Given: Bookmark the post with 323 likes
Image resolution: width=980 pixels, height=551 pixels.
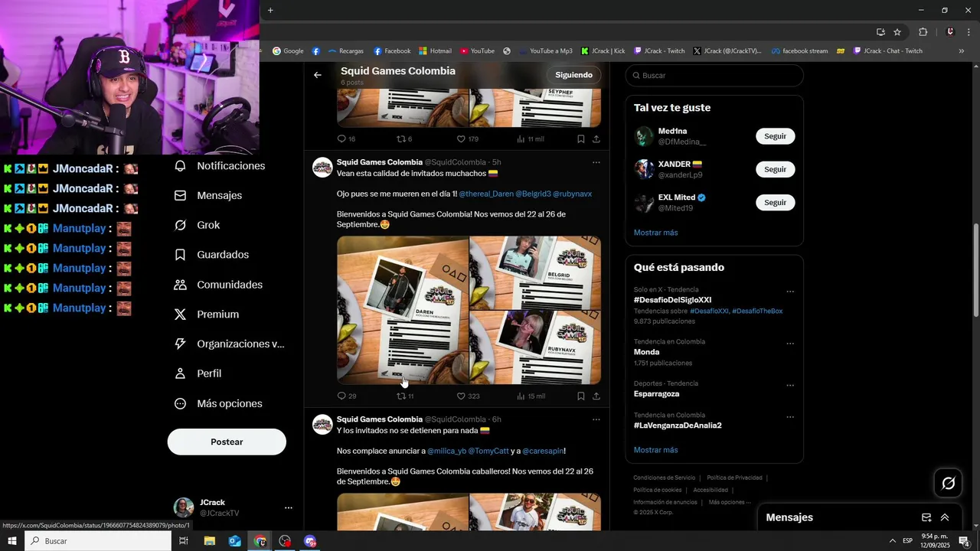Looking at the screenshot, I should [x=580, y=396].
